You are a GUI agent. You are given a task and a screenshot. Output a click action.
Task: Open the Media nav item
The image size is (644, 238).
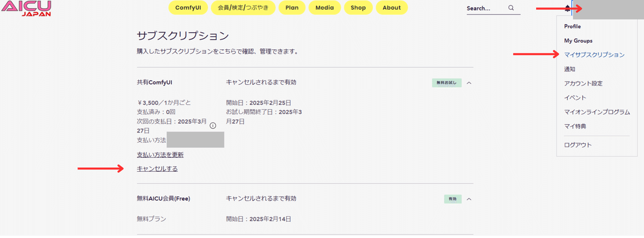(325, 8)
